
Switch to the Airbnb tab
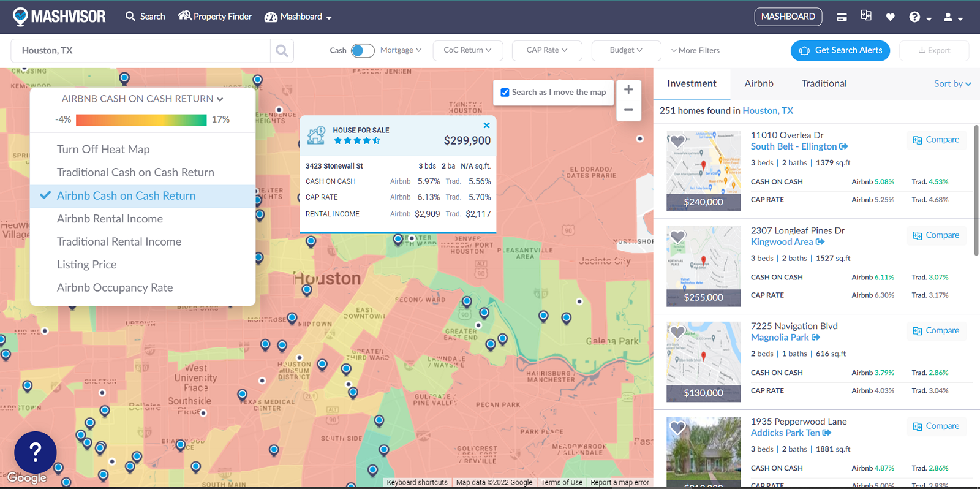coord(759,84)
